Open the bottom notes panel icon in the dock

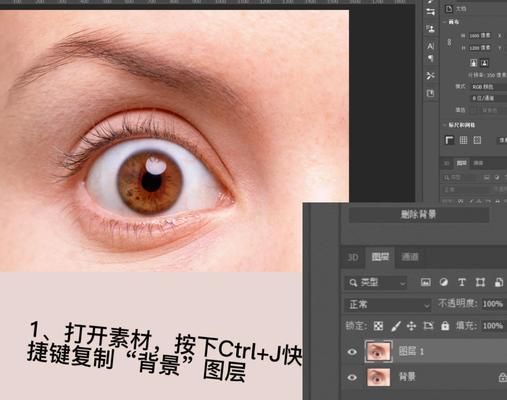point(430,94)
